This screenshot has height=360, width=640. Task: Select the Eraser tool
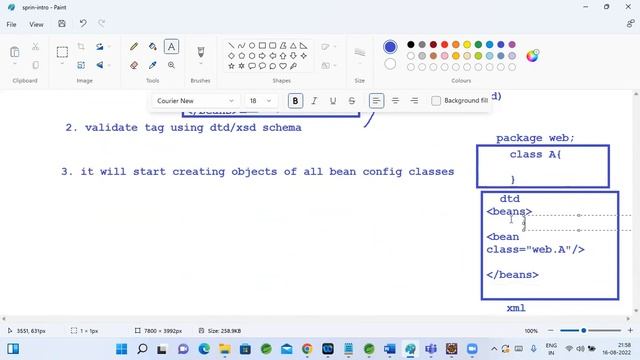(x=134, y=65)
